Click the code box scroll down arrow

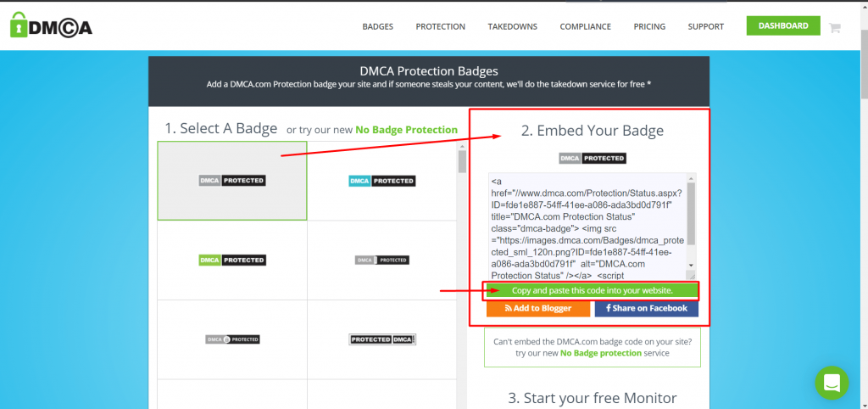coord(691,266)
